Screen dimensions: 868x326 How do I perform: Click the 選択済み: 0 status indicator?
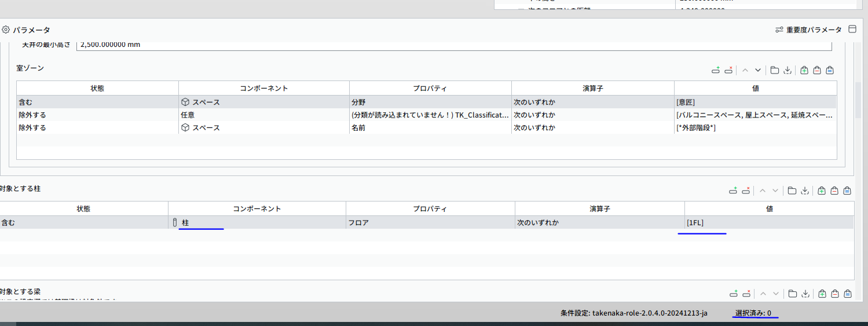click(x=753, y=313)
